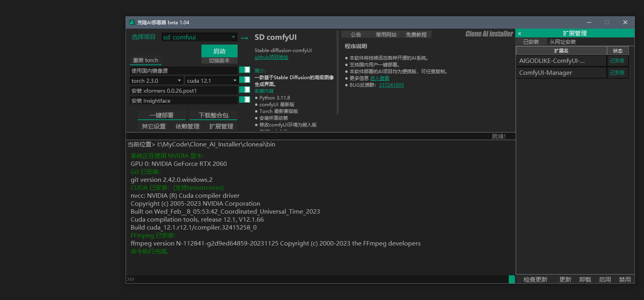Viewport: 644px width, 300px height.
Task: Click the git version 2.42.0.windows.2 line
Action: 172,180
